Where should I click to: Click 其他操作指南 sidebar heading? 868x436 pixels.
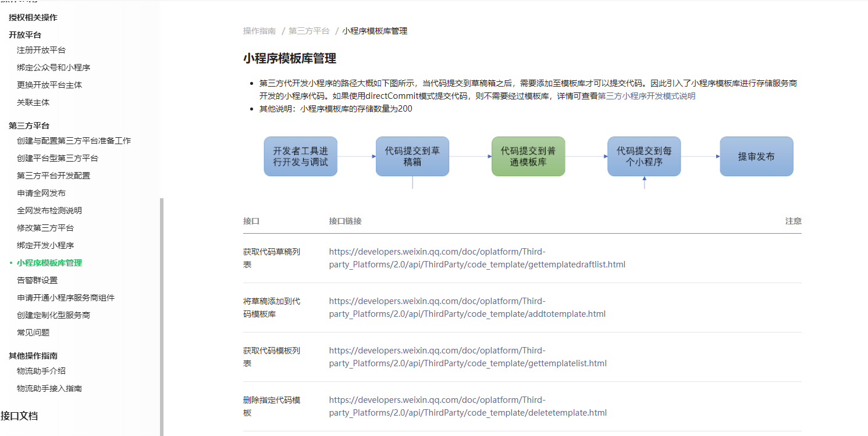click(x=33, y=356)
